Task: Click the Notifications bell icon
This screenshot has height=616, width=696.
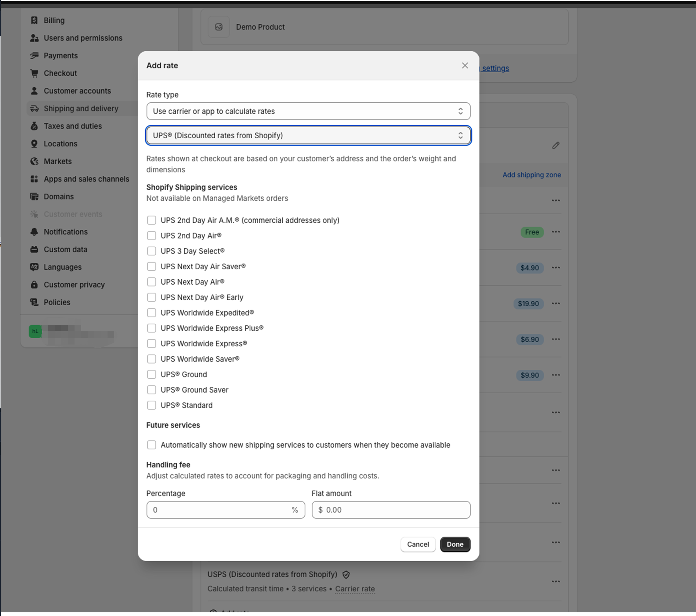Action: 34,232
